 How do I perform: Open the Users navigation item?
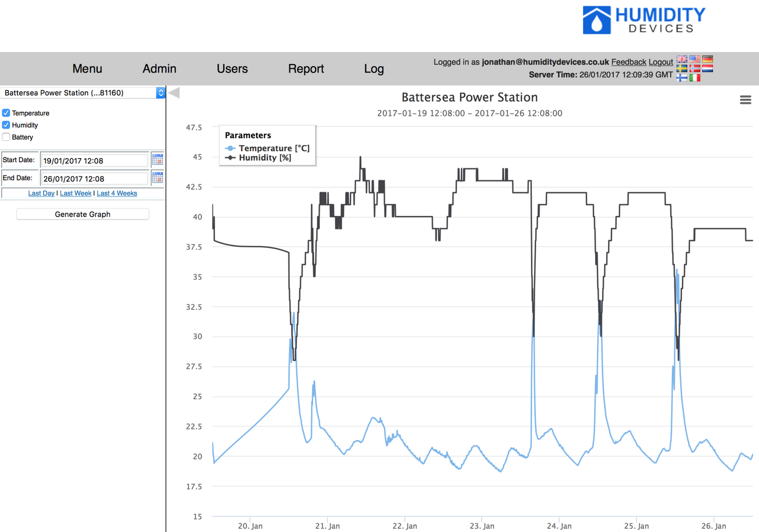pos(232,69)
